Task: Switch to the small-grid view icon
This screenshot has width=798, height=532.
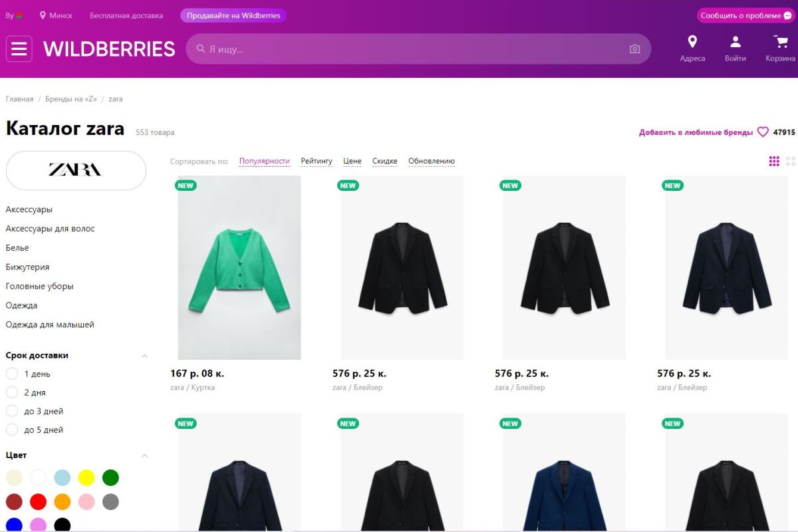Action: click(x=774, y=161)
